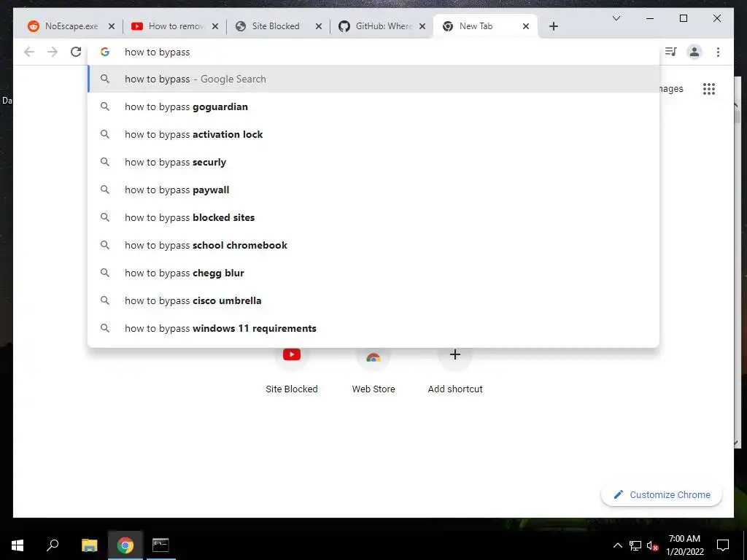Close the NoEscape.exe tab
This screenshot has height=560, width=747.
[112, 26]
